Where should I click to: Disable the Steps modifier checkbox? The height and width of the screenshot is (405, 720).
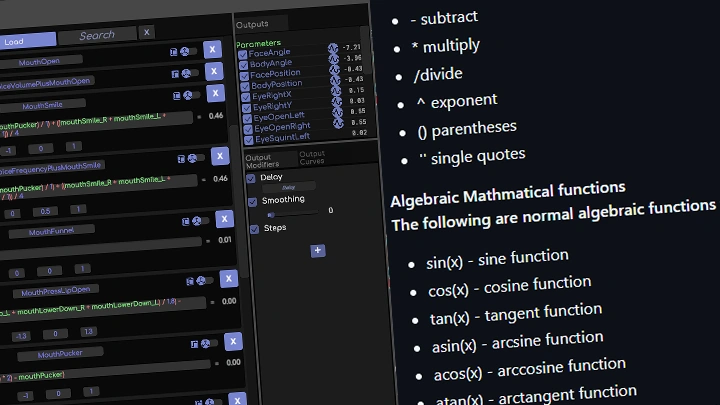(254, 229)
